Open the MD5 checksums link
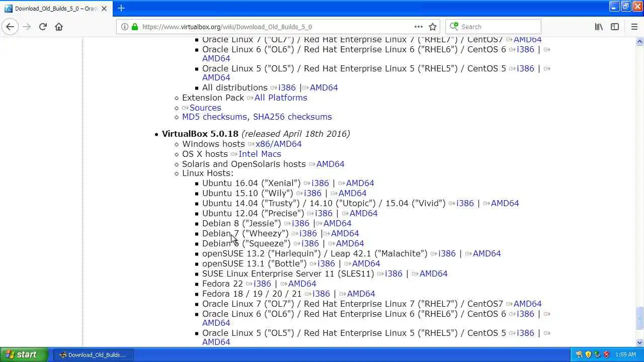The height and width of the screenshot is (362, 644). click(x=214, y=117)
